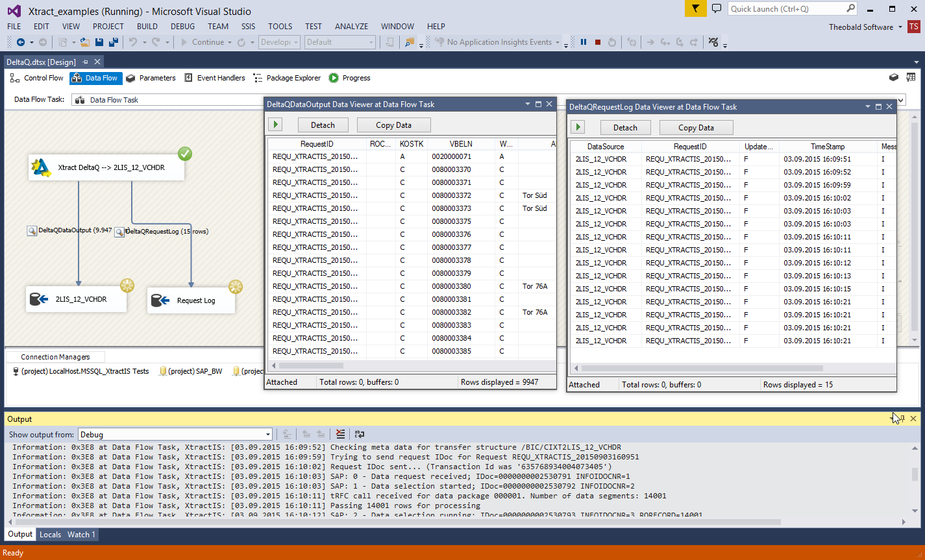
Task: Open the Parameters tab
Action: [x=151, y=78]
